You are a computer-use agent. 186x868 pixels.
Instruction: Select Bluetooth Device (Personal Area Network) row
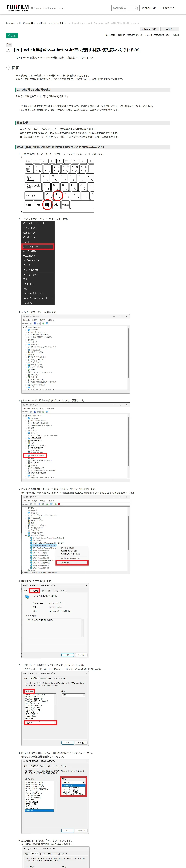pyautogui.click(x=47, y=538)
